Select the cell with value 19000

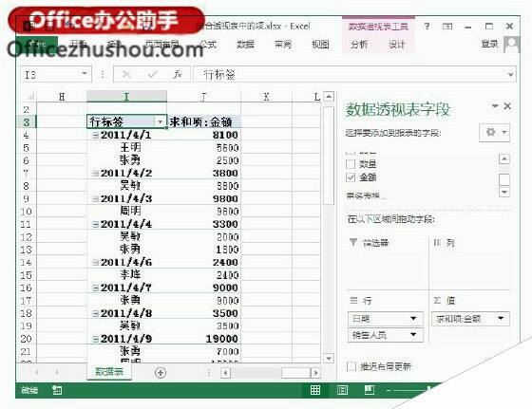[203, 339]
